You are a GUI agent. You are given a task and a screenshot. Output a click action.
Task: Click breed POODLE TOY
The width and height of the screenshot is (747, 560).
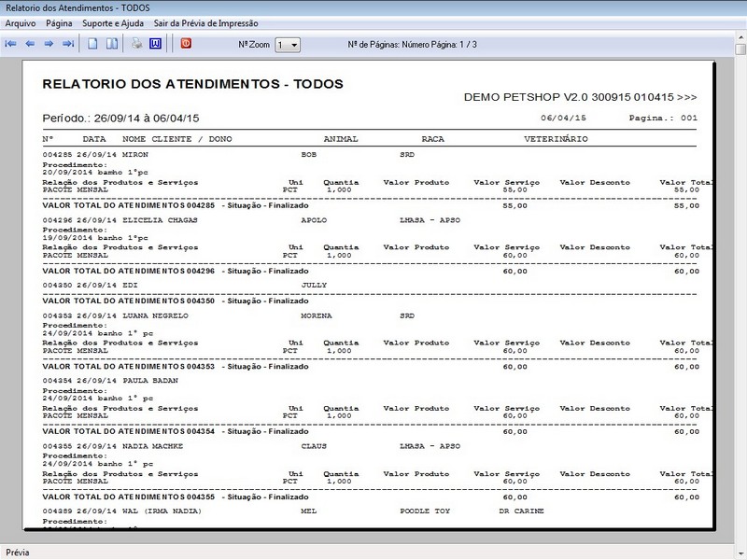point(425,511)
